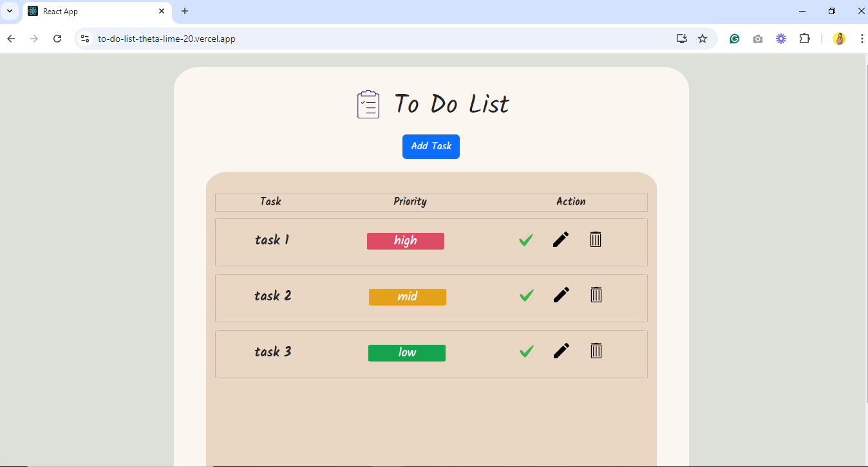Viewport: 868px width, 467px height.
Task: Reload the current page
Action: tap(57, 39)
